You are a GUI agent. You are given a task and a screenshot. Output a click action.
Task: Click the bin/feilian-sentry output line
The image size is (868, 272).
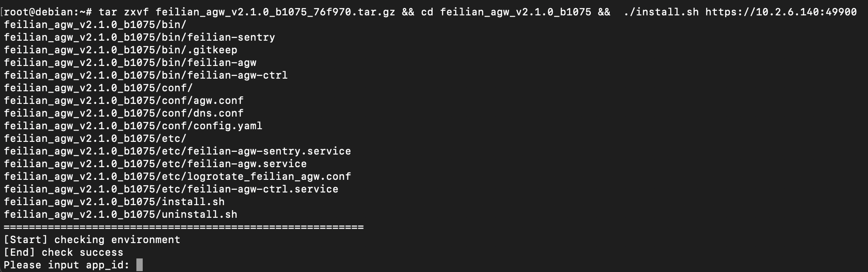pyautogui.click(x=140, y=38)
